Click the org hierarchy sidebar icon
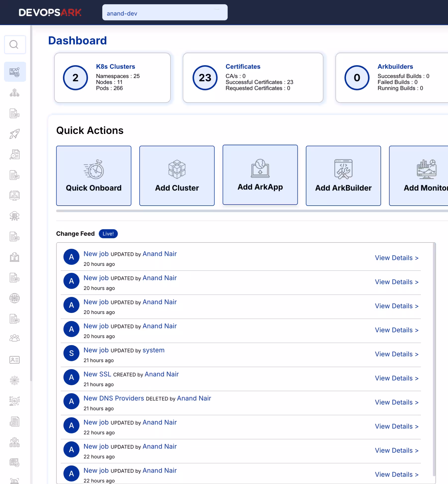Viewport: 448px width, 484px height. [14, 93]
